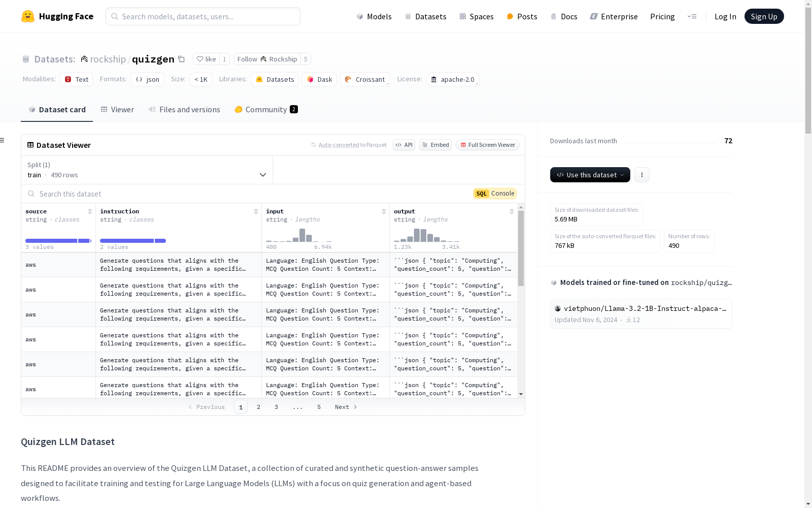The image size is (812, 508).
Task: Click the Embed button
Action: point(435,145)
